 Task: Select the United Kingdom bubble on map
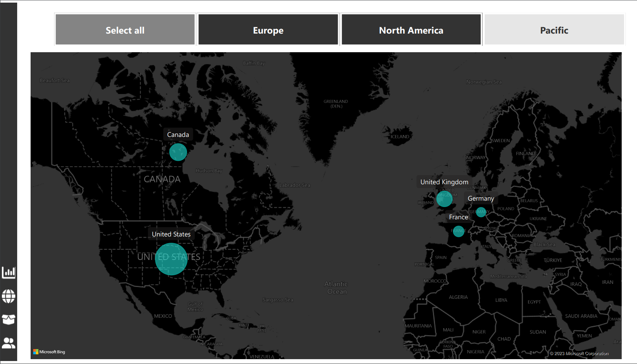tap(444, 199)
